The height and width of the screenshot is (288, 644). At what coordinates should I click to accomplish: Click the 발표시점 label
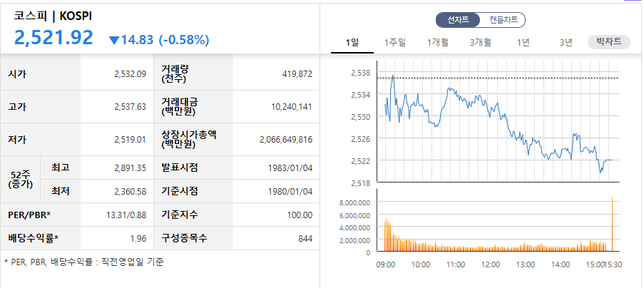(x=180, y=168)
